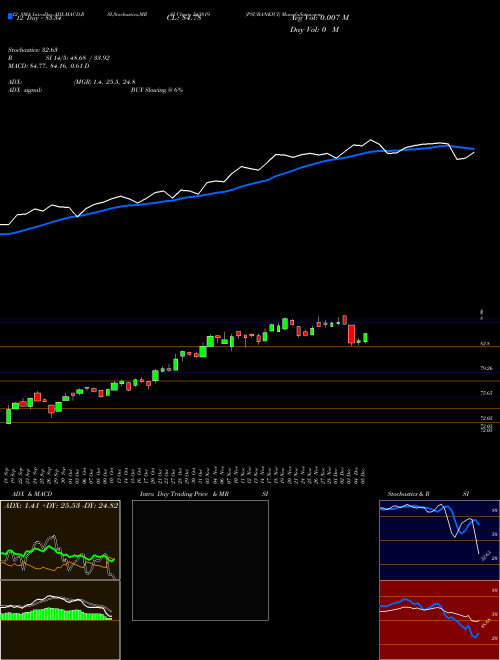
Task: Click the large red candlestick near chart end
Action: coord(351,334)
